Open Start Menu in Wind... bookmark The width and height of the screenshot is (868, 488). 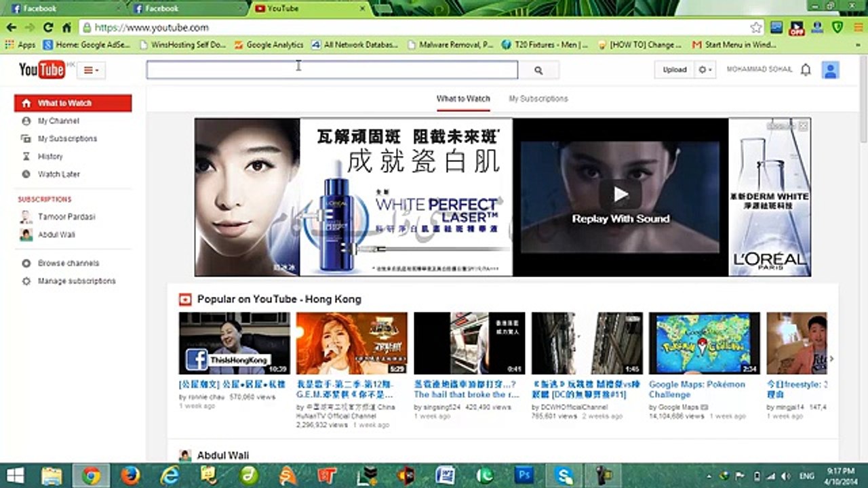734,45
